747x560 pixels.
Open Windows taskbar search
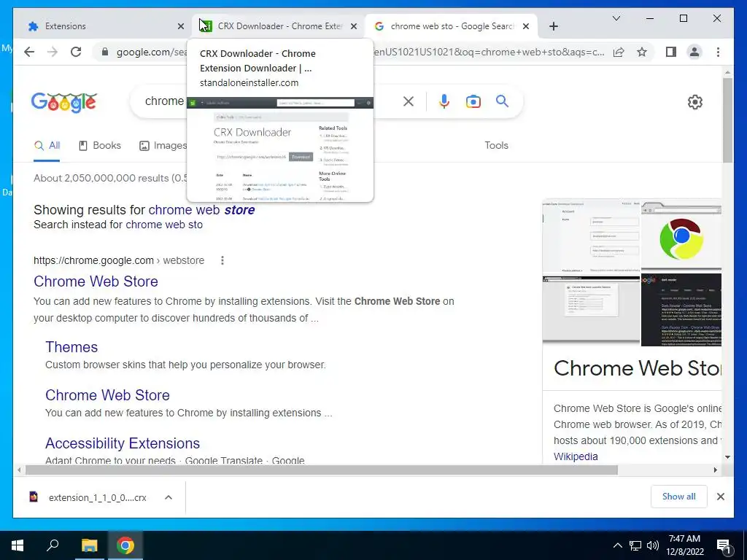[x=53, y=545]
